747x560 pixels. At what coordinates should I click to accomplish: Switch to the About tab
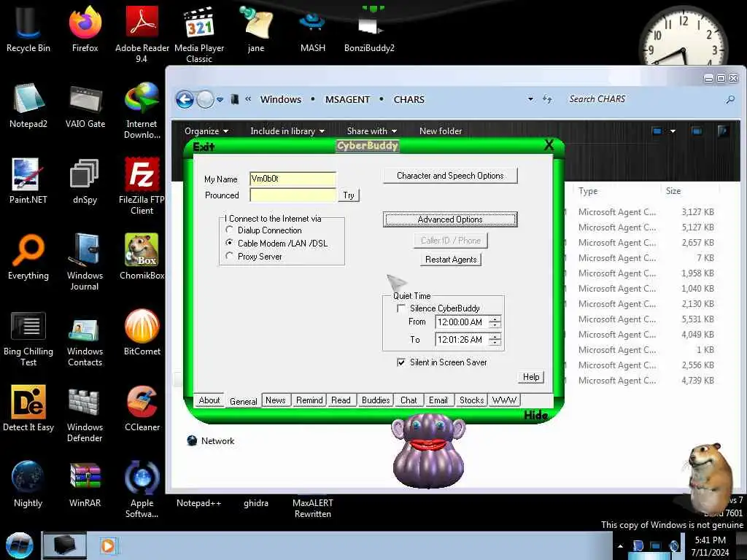[x=209, y=400]
